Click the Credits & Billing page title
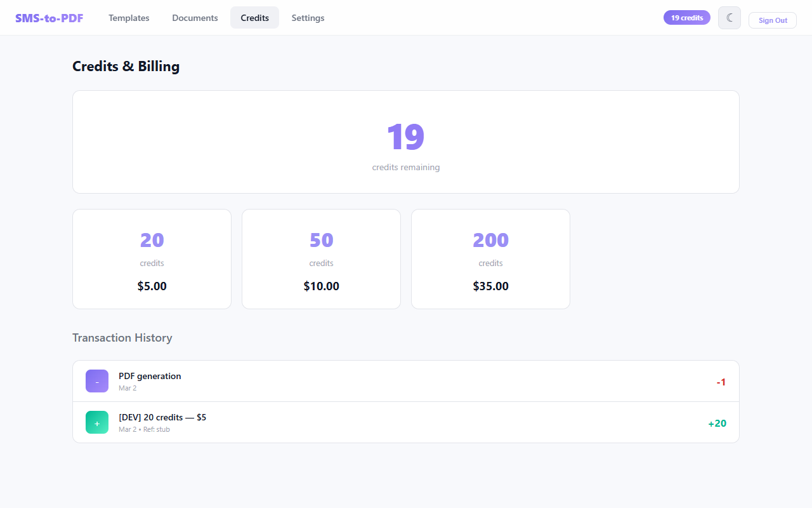 click(x=126, y=66)
